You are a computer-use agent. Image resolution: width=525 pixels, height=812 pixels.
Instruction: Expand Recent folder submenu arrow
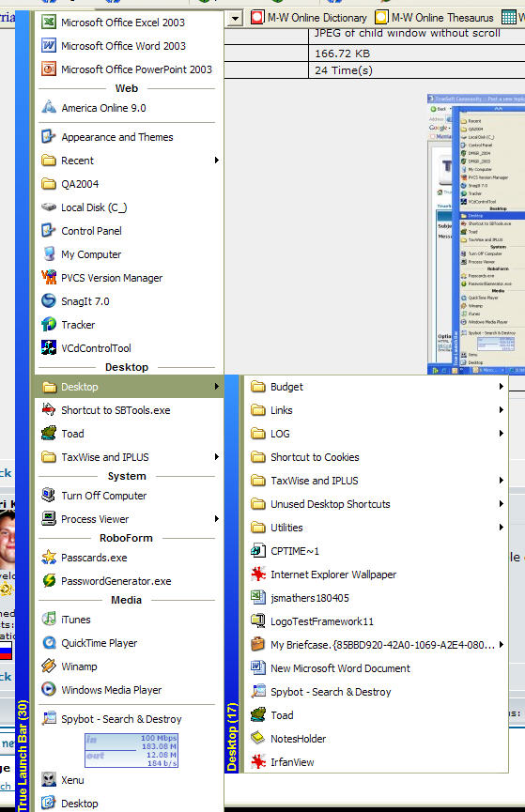click(x=217, y=161)
